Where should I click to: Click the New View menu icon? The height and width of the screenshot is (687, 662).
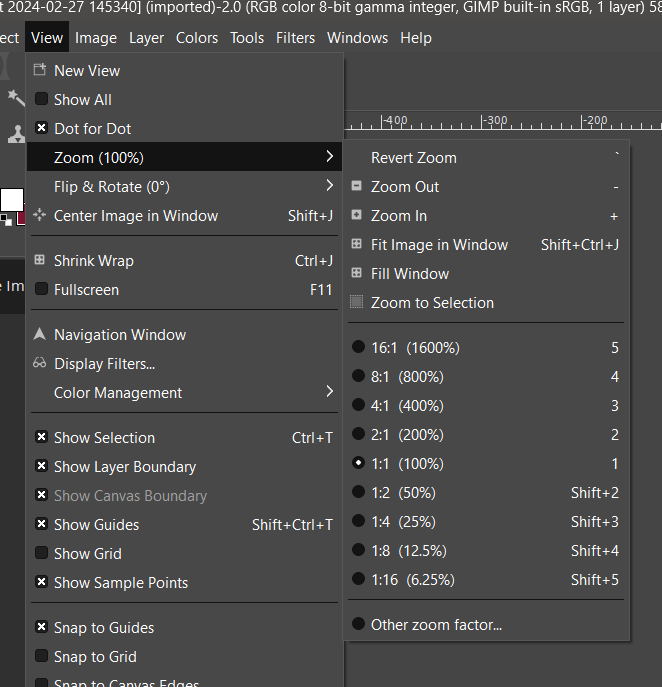click(x=40, y=71)
